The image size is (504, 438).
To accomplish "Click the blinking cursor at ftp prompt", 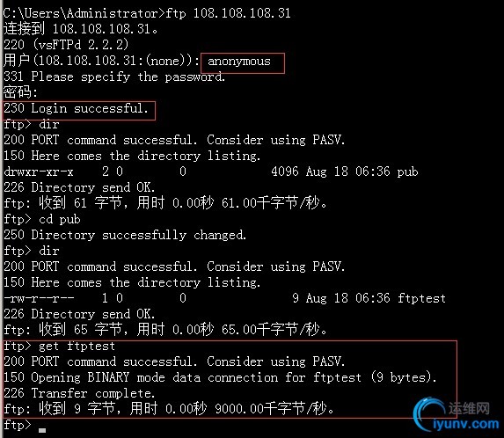I will point(42,430).
